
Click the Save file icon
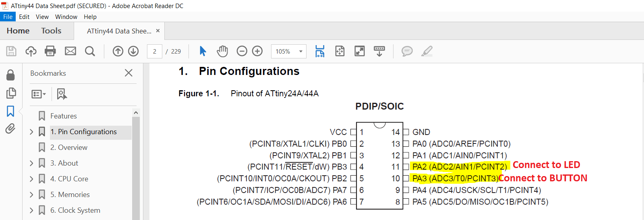11,51
